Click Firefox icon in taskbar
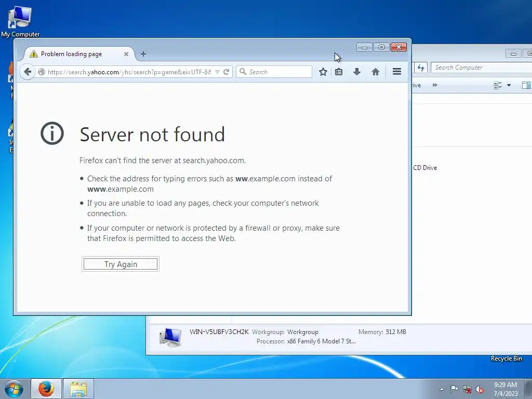 [x=46, y=389]
